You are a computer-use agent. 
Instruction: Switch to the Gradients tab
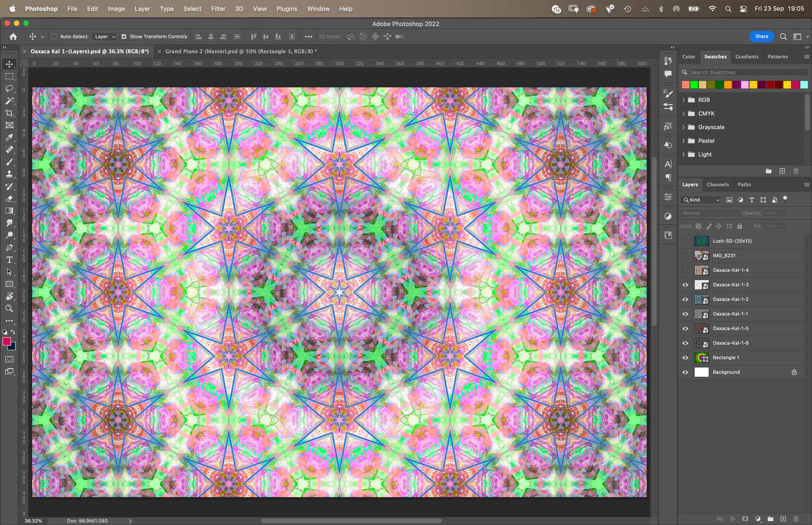[747, 56]
